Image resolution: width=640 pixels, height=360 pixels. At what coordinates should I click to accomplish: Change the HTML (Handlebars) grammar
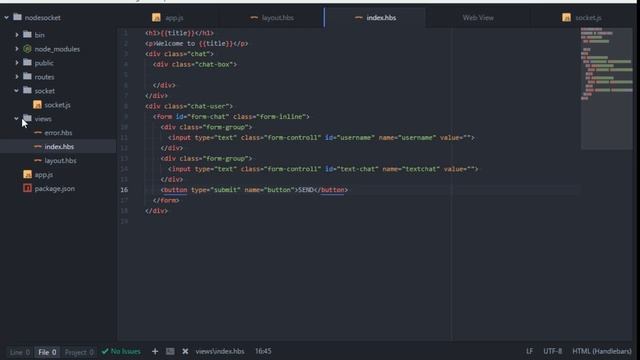click(602, 351)
